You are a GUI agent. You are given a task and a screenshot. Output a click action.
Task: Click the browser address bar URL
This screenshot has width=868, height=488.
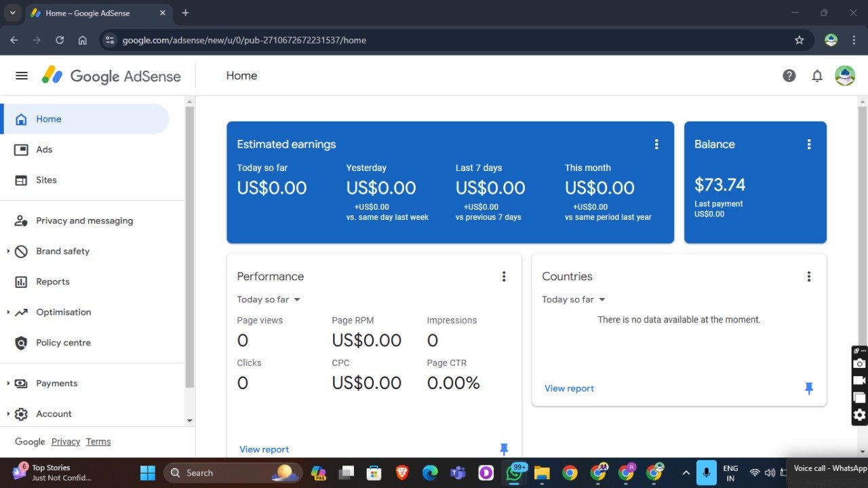pos(244,40)
